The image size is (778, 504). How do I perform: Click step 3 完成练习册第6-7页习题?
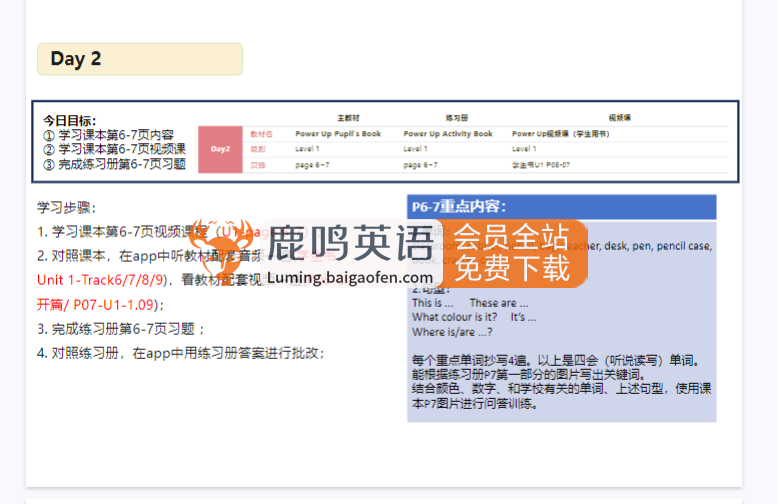pyautogui.click(x=120, y=328)
